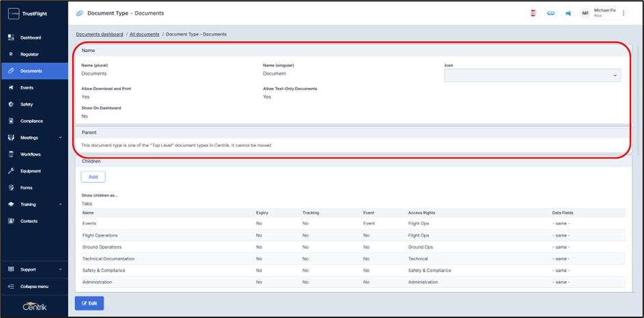Follow the Documents dashboard breadcrumb link
The height and width of the screenshot is (318, 644).
coord(100,34)
